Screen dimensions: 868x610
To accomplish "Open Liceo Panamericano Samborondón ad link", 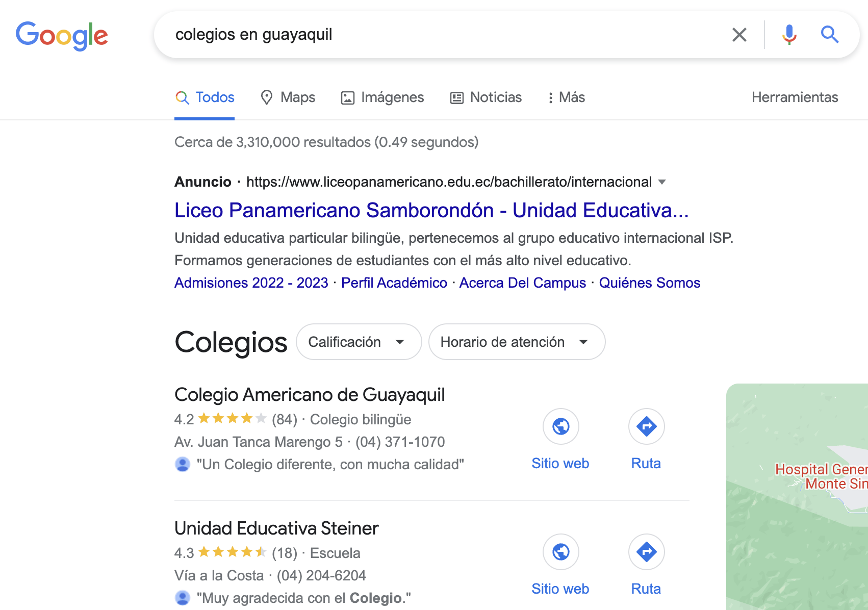I will click(431, 210).
